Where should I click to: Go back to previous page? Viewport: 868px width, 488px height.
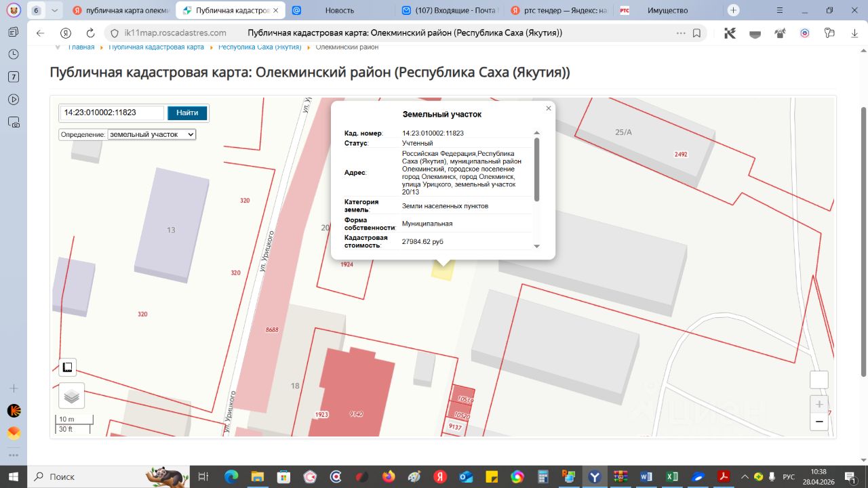41,33
